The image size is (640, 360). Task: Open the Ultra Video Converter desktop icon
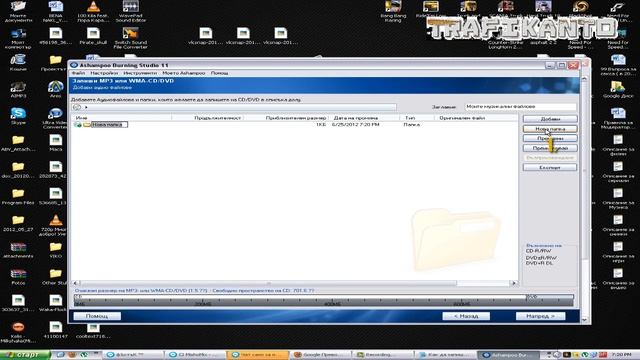click(x=56, y=118)
